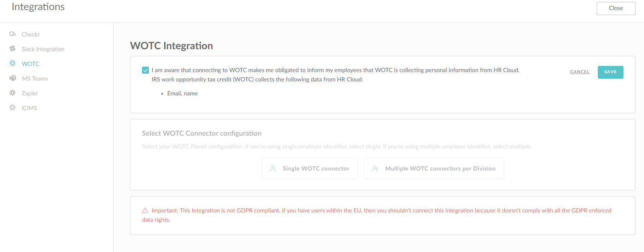This screenshot has width=644, height=252.
Task: Click the GDPR warning triangle icon
Action: pyautogui.click(x=145, y=211)
